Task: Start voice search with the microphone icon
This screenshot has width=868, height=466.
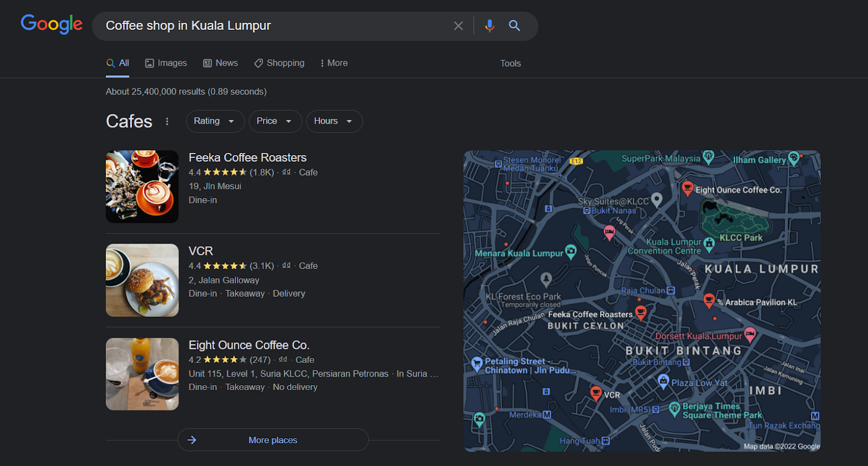Action: [x=489, y=25]
